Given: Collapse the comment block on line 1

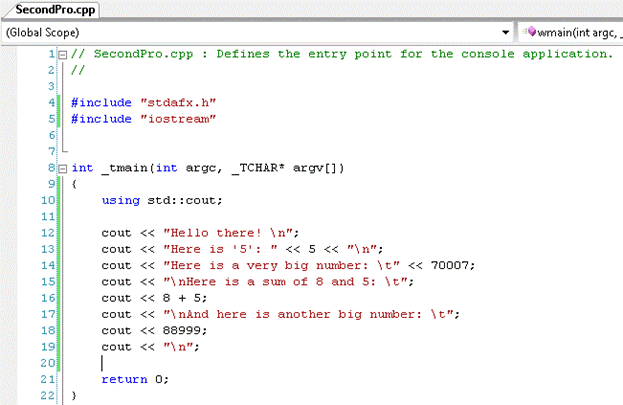Looking at the screenshot, I should point(63,54).
